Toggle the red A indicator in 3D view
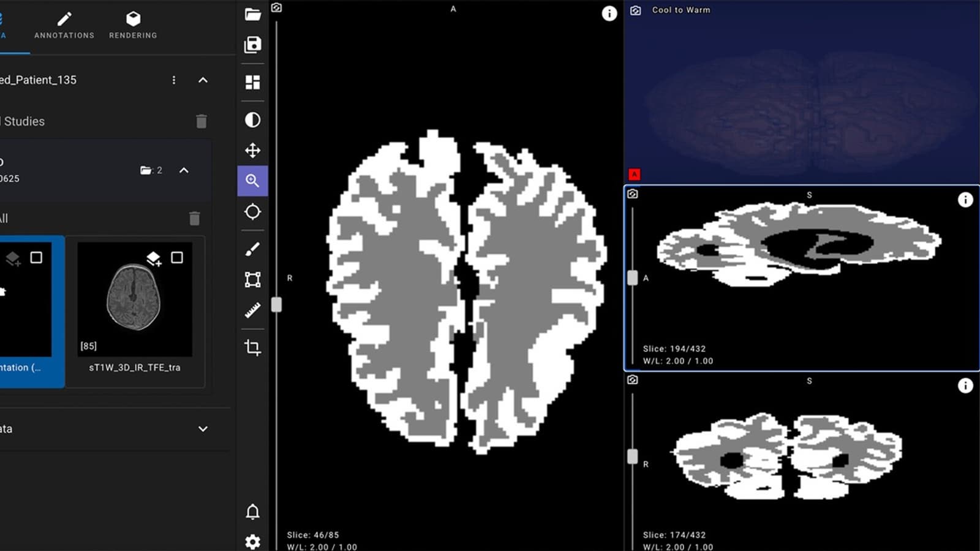The width and height of the screenshot is (980, 551). (x=635, y=174)
